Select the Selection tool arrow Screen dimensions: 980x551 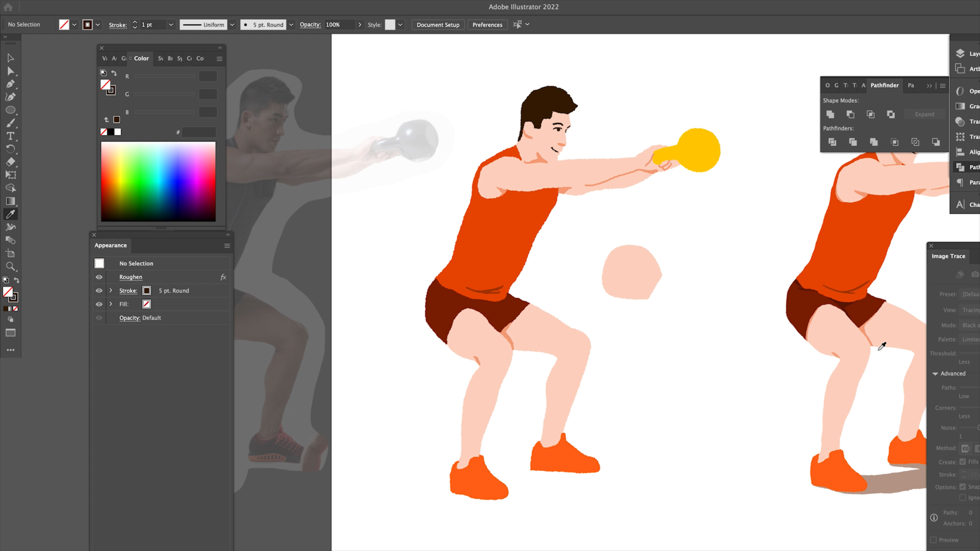tap(10, 58)
